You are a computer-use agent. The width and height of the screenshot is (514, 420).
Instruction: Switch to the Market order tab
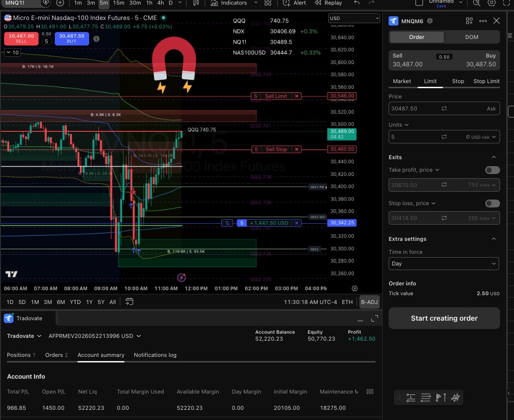point(402,81)
